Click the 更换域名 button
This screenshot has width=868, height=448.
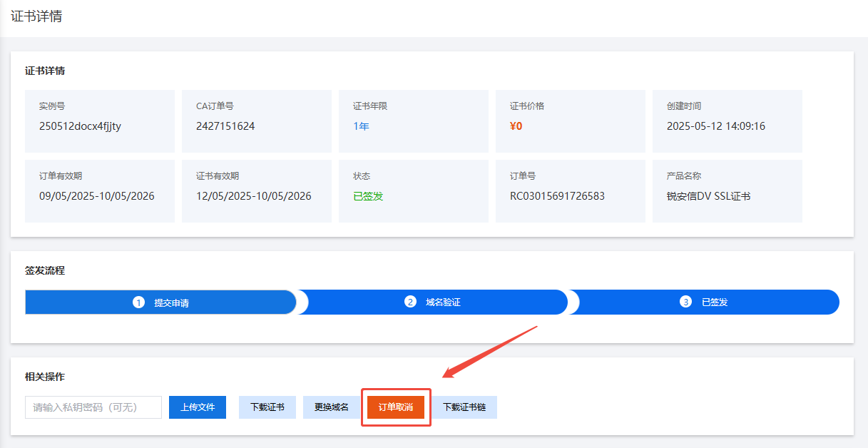[x=332, y=407]
